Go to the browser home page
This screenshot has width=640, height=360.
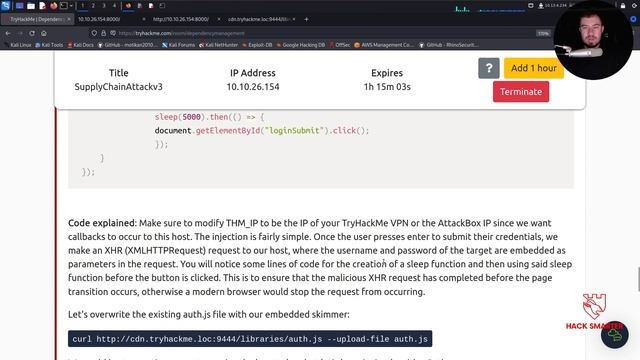pos(44,33)
